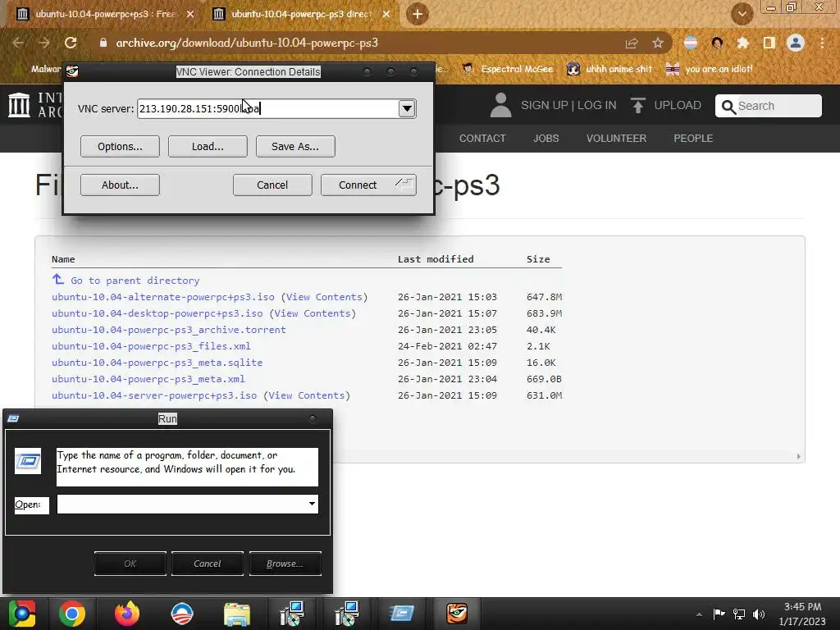840x630 pixels.
Task: Switch to the first ubuntu-10.04-powerpc+ps3 tab
Action: pyautogui.click(x=105, y=14)
